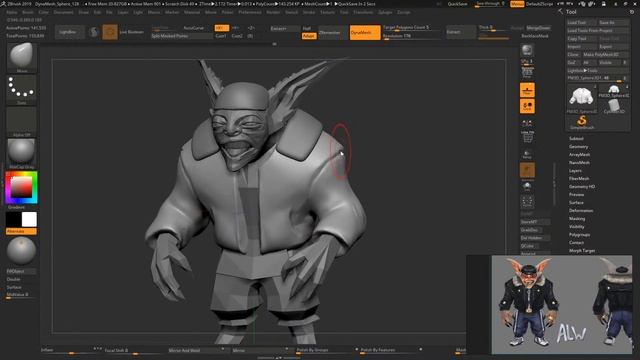Open DefaultZScript
The height and width of the screenshot is (360, 640).
tap(539, 4)
